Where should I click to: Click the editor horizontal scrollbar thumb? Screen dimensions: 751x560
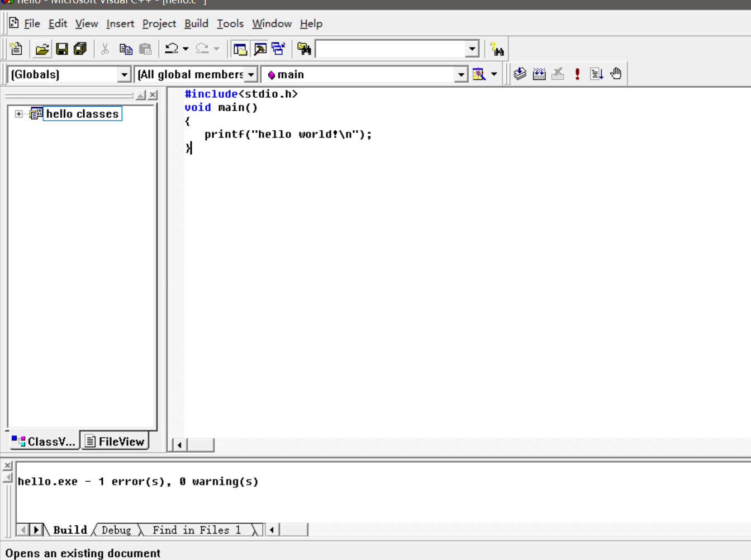pos(201,445)
